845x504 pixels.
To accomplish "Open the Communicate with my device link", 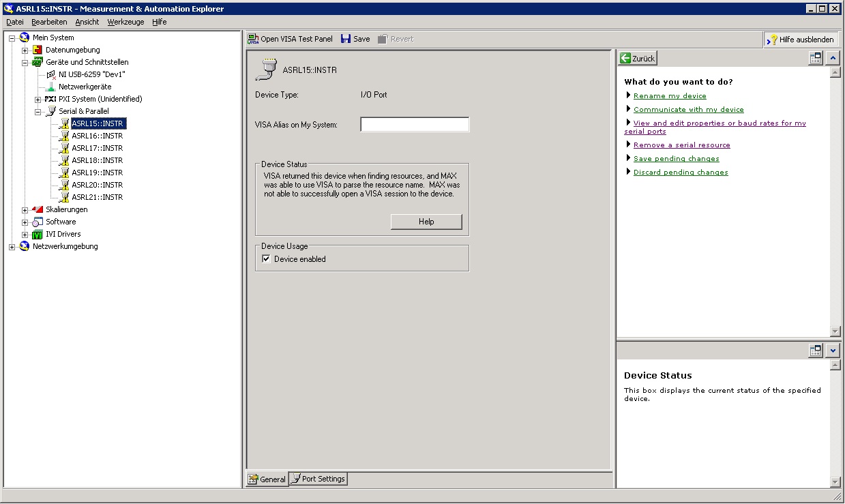I will point(689,110).
